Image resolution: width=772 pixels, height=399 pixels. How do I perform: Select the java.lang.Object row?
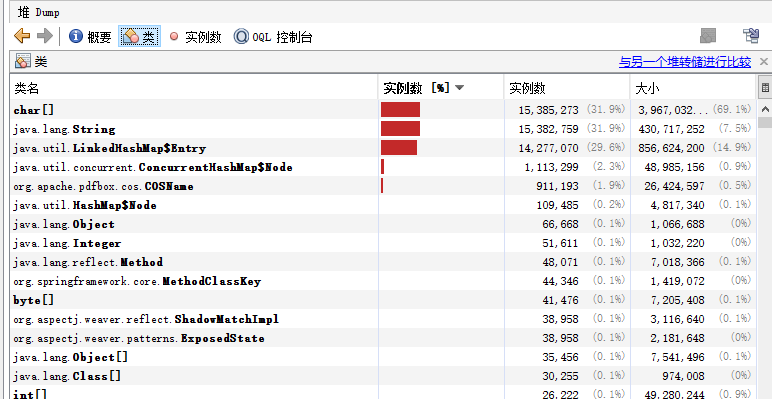(383, 224)
